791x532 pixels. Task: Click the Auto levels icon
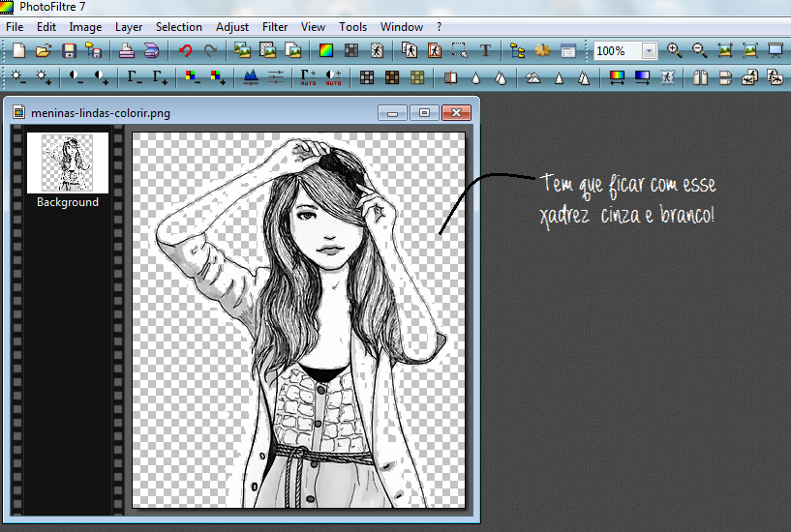tap(308, 77)
